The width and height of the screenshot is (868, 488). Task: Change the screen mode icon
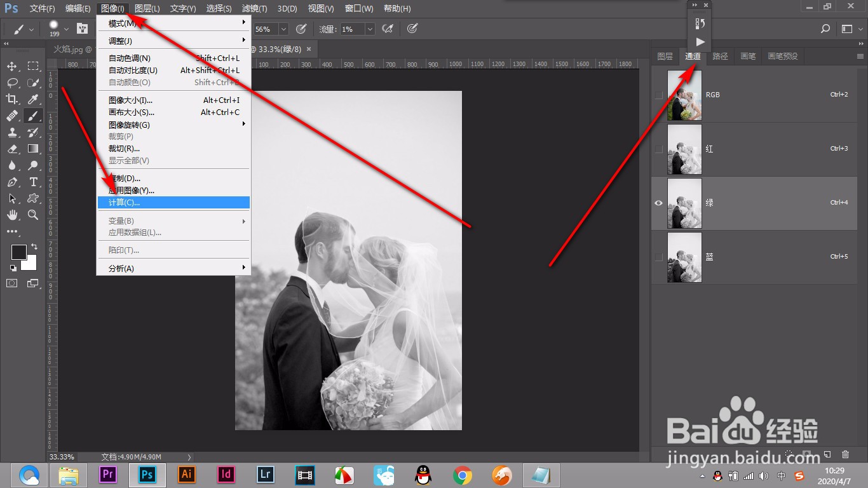(33, 283)
